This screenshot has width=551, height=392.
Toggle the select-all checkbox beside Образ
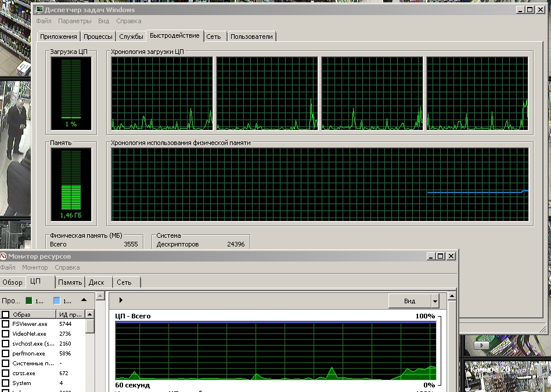pos(6,314)
